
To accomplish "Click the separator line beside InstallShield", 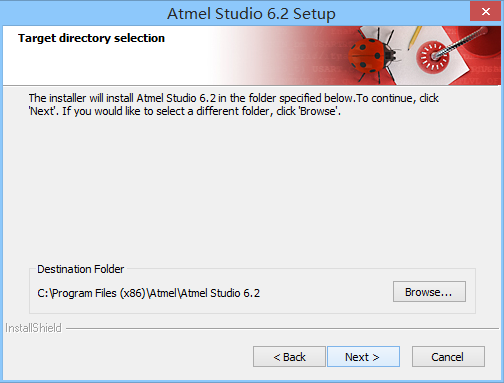I will (x=282, y=328).
